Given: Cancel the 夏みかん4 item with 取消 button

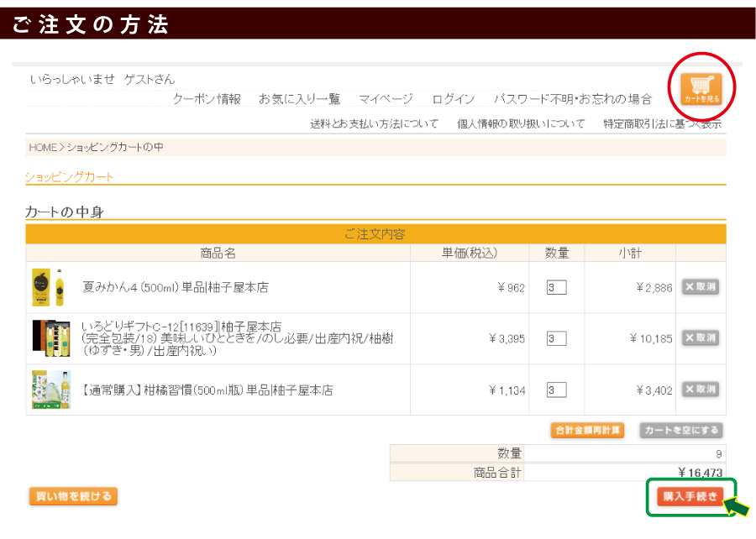Looking at the screenshot, I should pos(700,287).
